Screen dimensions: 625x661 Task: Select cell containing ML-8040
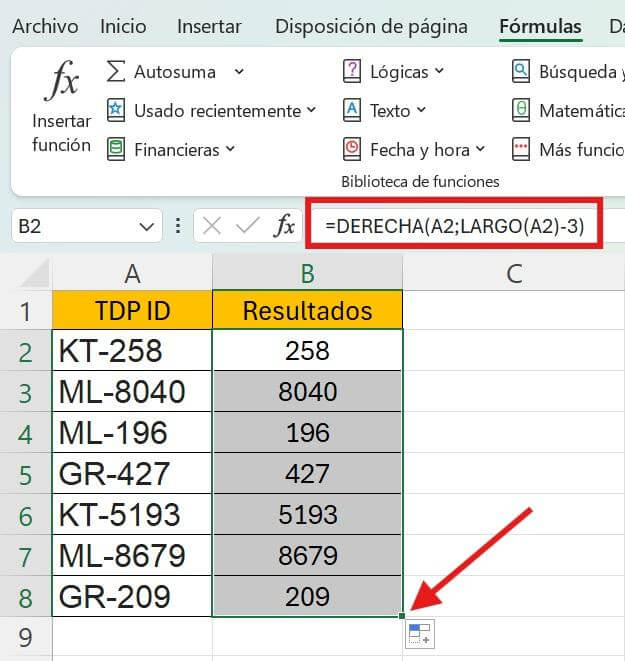pyautogui.click(x=132, y=392)
